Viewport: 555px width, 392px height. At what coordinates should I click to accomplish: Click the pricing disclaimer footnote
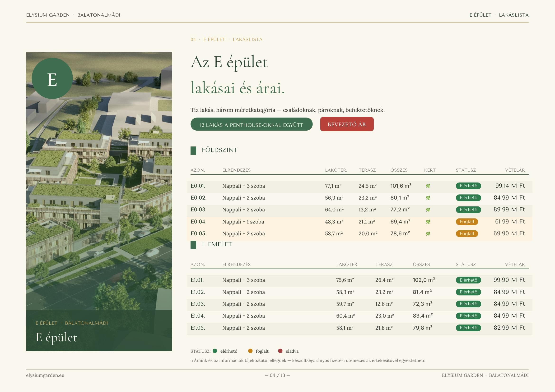click(x=308, y=360)
